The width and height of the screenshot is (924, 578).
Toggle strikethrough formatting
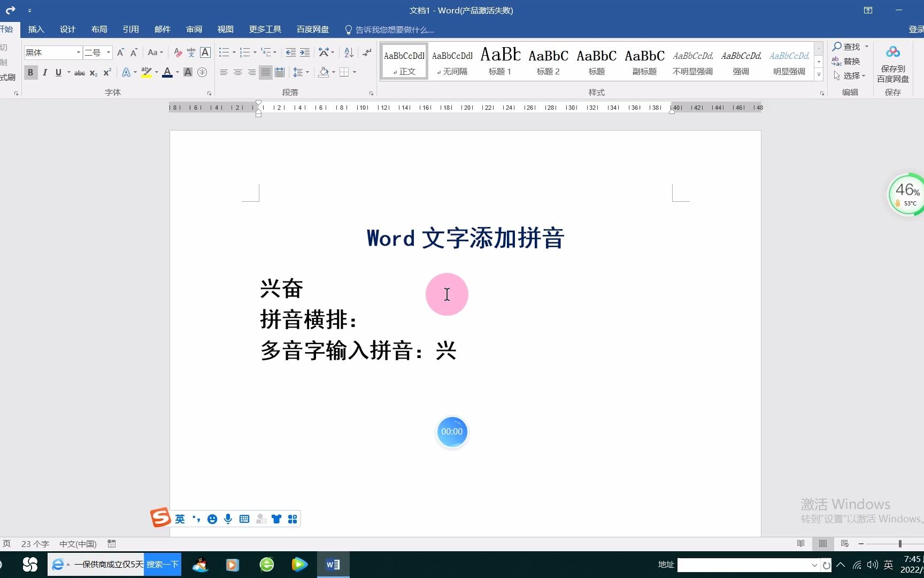coord(79,72)
